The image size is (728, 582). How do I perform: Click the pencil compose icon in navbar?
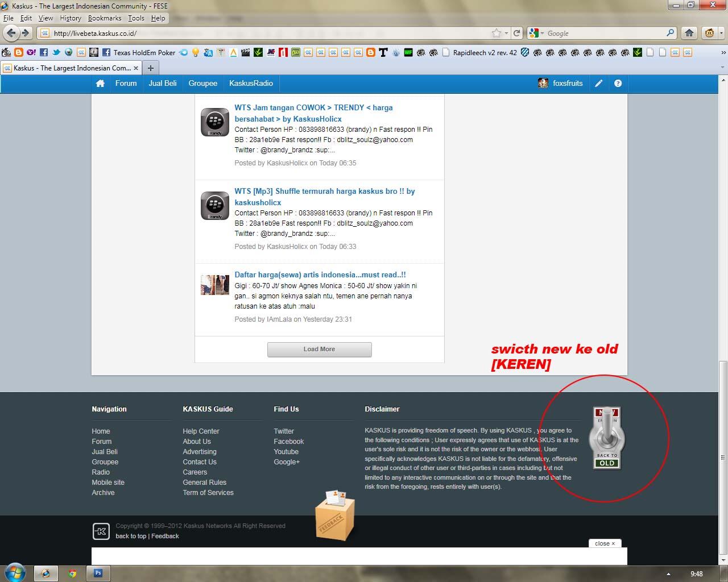tap(599, 84)
